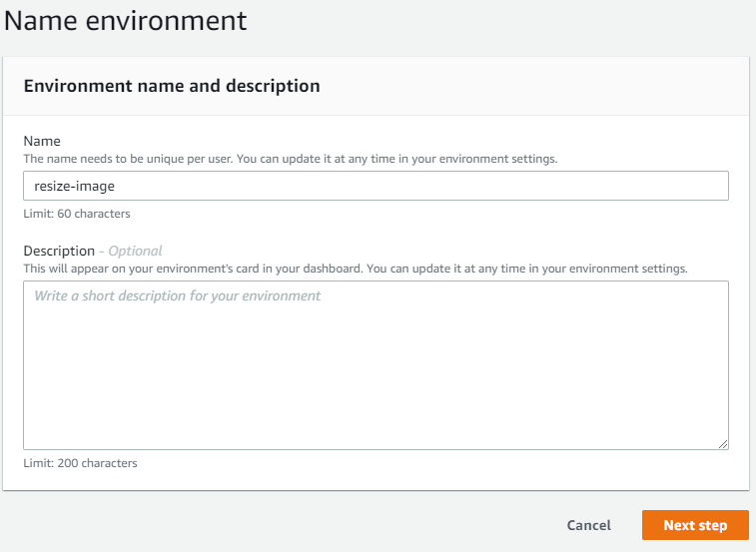Cancel the environment creation
The image size is (756, 552).
[588, 525]
